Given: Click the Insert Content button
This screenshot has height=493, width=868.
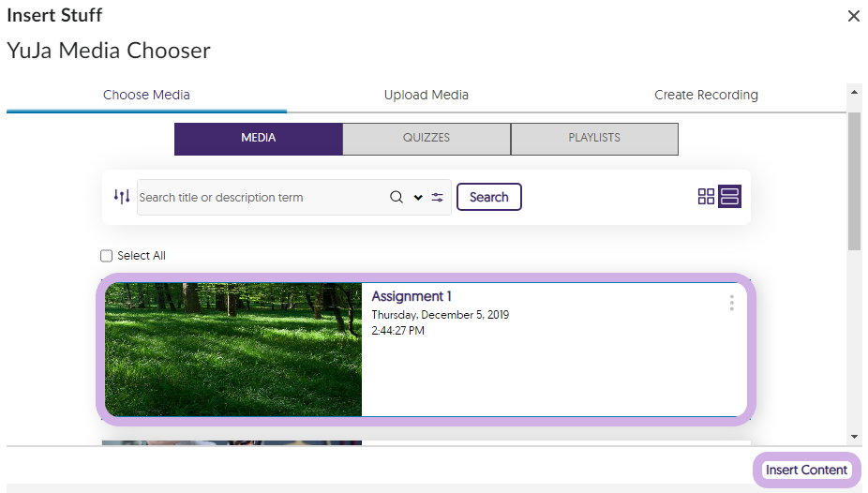Looking at the screenshot, I should coord(806,470).
